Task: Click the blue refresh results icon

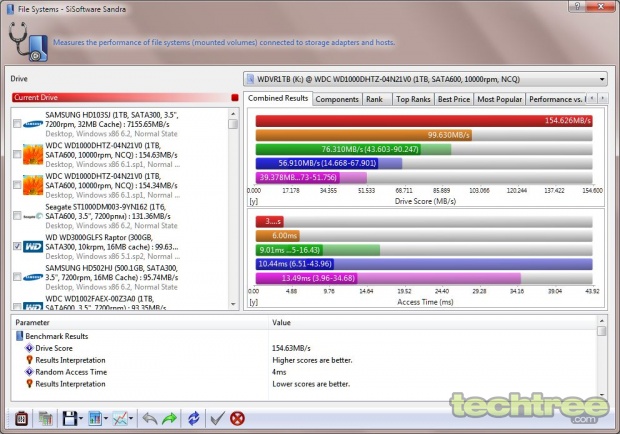Action: coord(194,419)
